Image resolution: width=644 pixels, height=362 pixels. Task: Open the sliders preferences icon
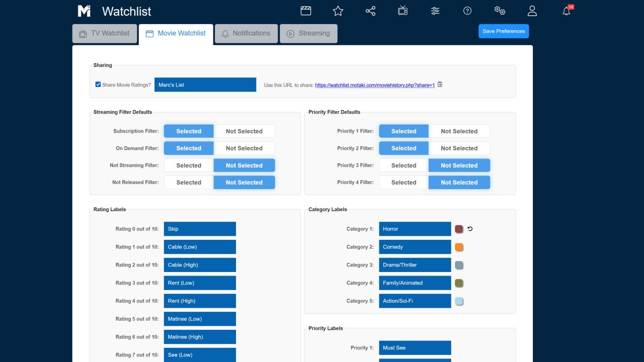435,11
